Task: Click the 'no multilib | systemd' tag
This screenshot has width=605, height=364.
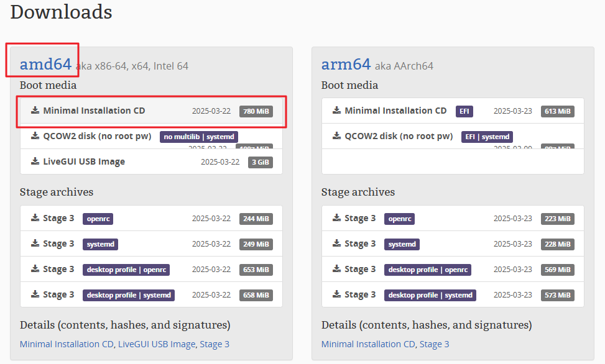Action: tap(199, 137)
